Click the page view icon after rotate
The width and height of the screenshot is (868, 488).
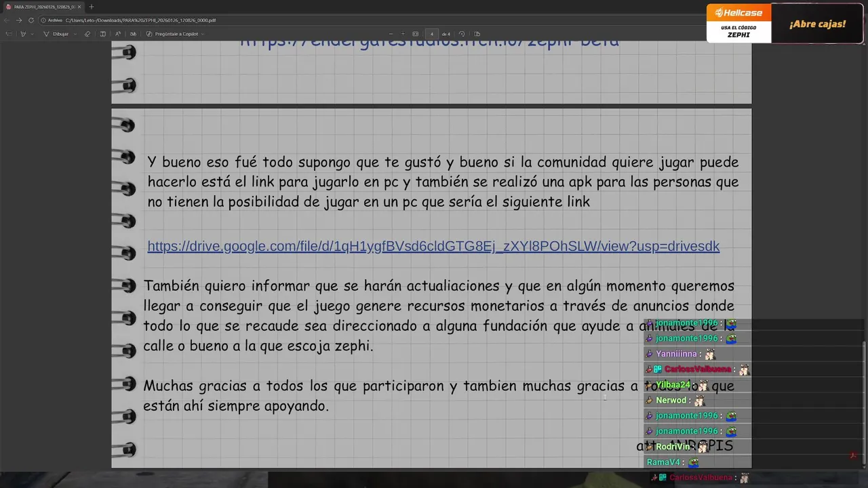tap(477, 34)
